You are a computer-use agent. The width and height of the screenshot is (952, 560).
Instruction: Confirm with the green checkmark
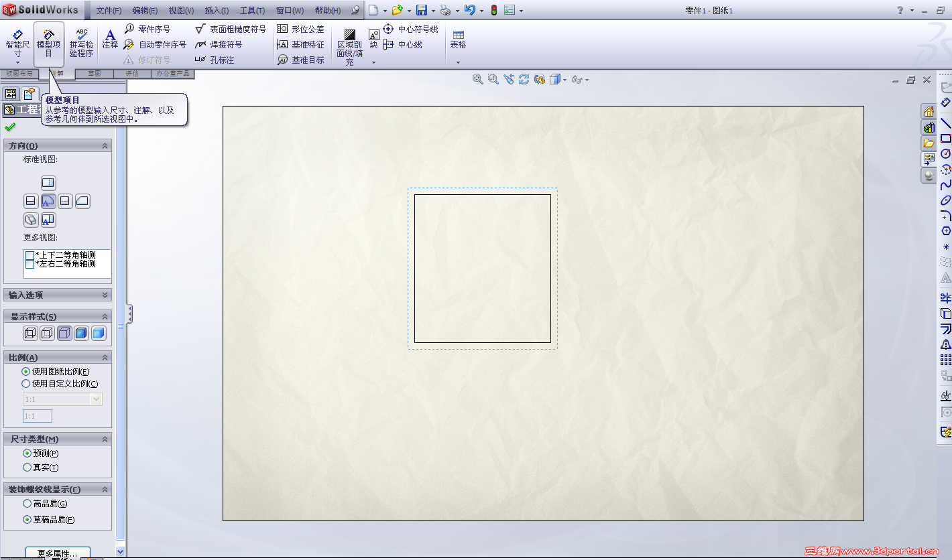coord(9,127)
